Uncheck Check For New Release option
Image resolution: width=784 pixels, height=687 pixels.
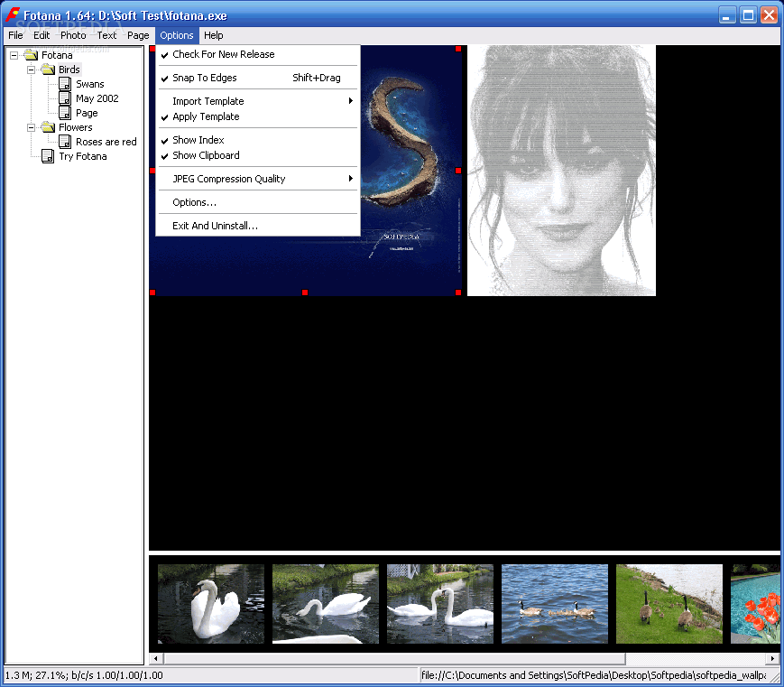coord(223,54)
